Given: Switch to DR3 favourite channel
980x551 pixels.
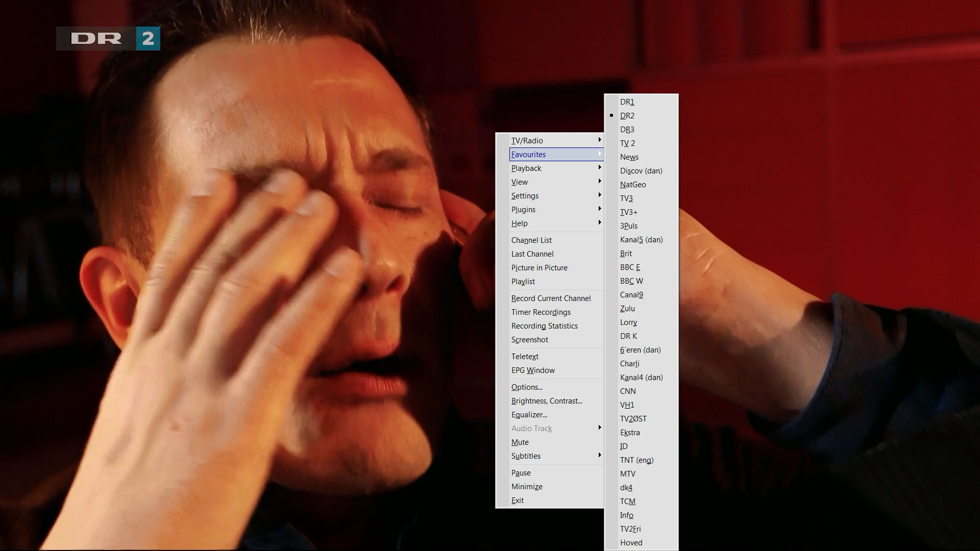Looking at the screenshot, I should click(x=627, y=130).
